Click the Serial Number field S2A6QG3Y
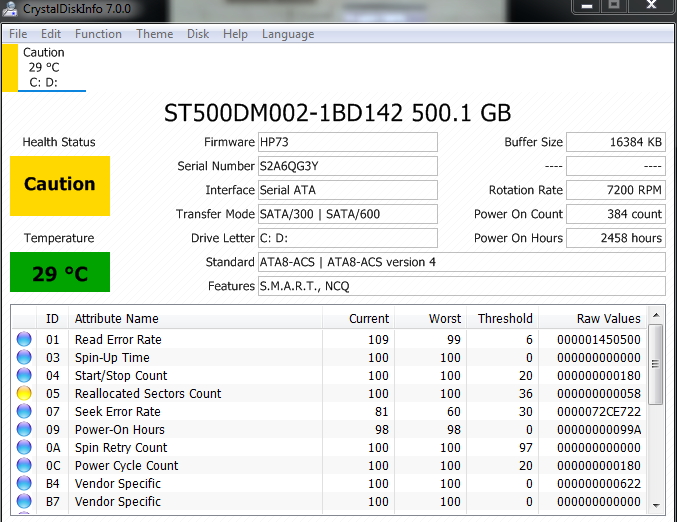 click(x=348, y=166)
